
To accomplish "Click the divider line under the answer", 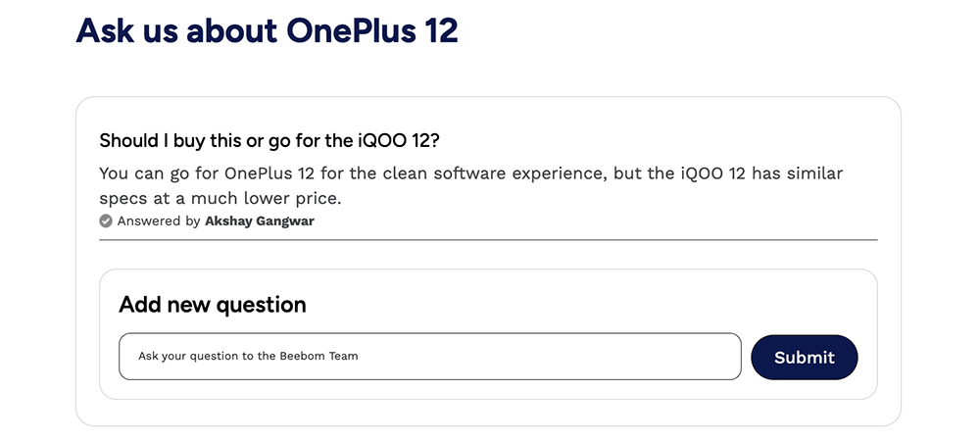I will pos(488,239).
